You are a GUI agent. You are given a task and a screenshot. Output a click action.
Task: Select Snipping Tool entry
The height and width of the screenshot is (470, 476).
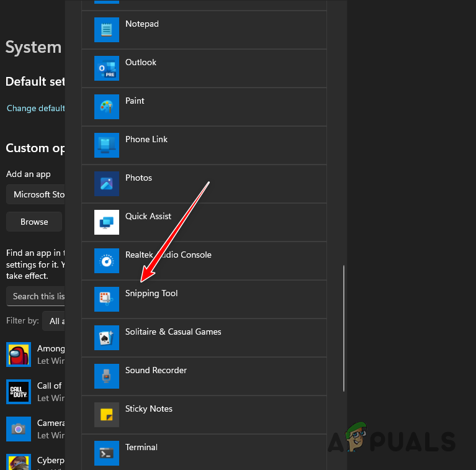(x=204, y=299)
